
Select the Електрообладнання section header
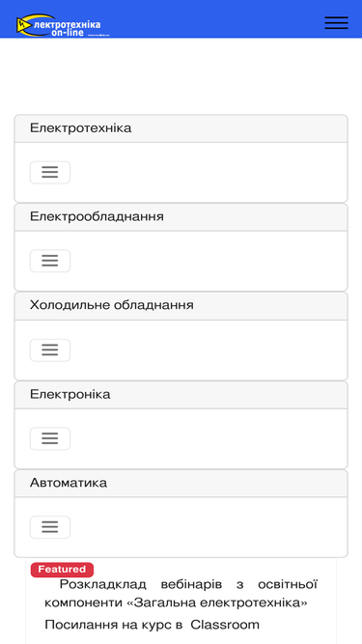tap(181, 217)
